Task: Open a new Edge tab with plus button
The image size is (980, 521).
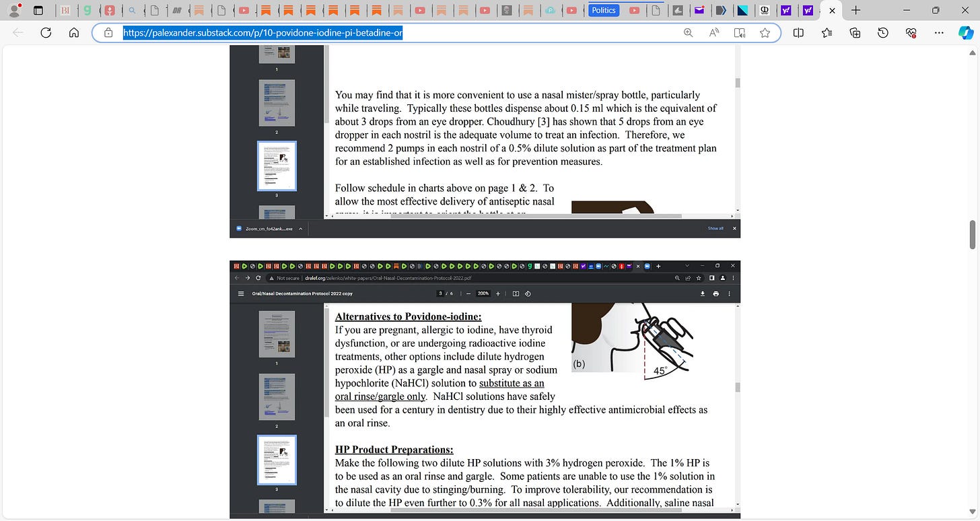Action: (855, 10)
